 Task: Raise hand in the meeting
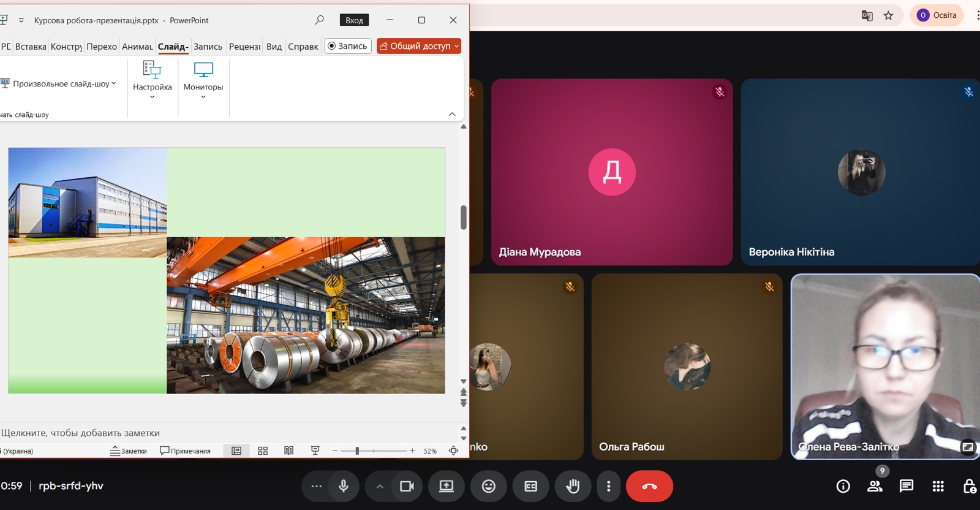pyautogui.click(x=573, y=486)
